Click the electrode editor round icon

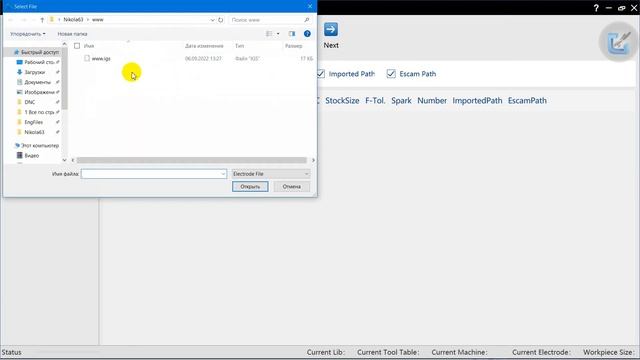(x=619, y=42)
